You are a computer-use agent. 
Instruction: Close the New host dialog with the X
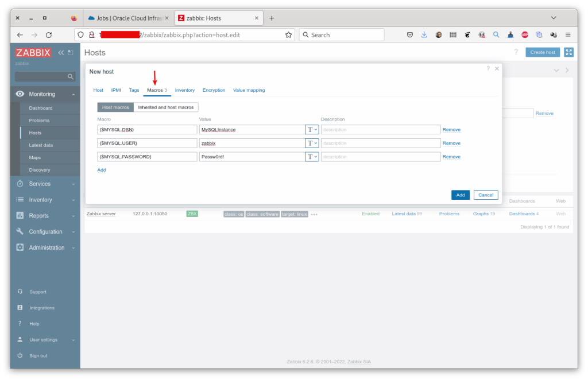point(497,68)
